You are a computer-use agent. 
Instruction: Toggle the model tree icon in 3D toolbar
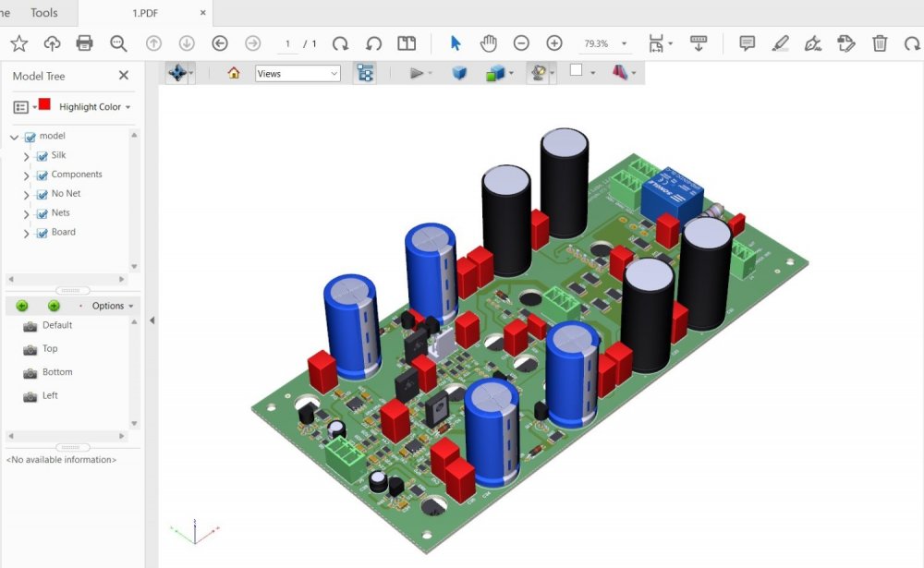click(x=365, y=73)
